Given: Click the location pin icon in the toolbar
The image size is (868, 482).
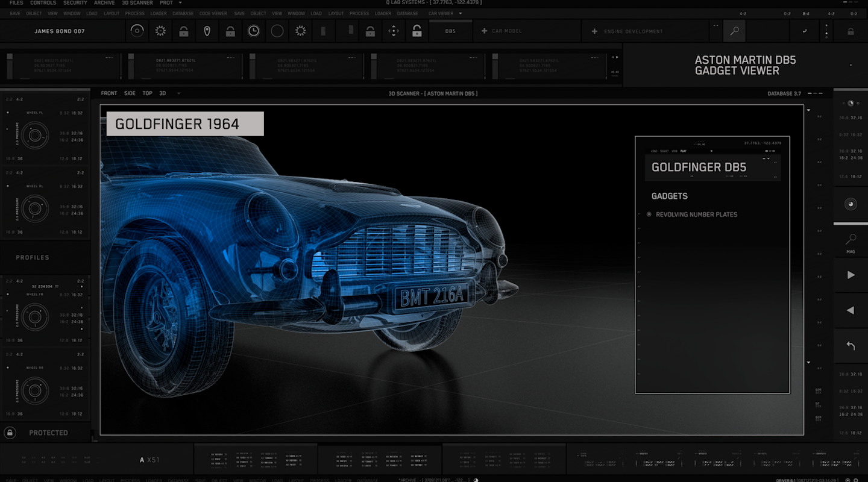Looking at the screenshot, I should coord(207,31).
